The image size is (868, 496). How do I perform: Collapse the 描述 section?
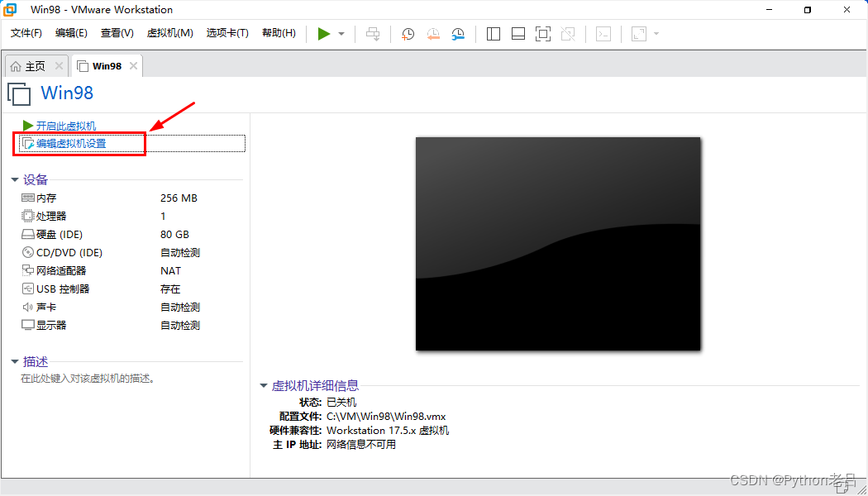click(15, 362)
